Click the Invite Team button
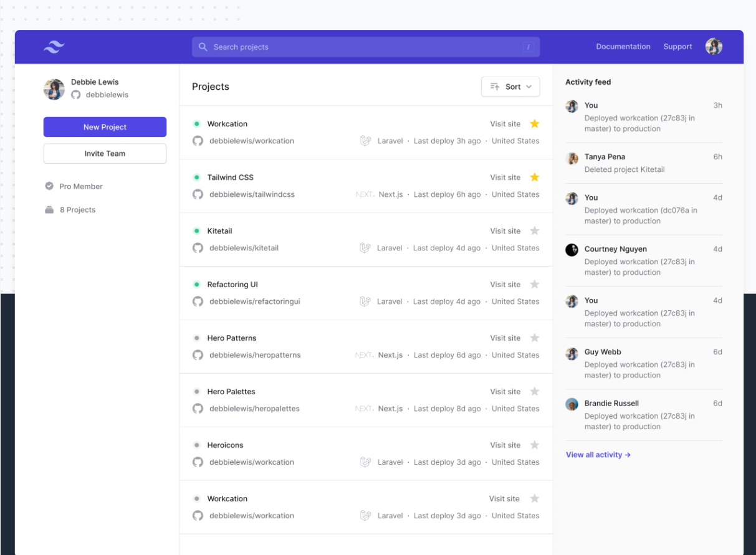756x555 pixels. [105, 154]
